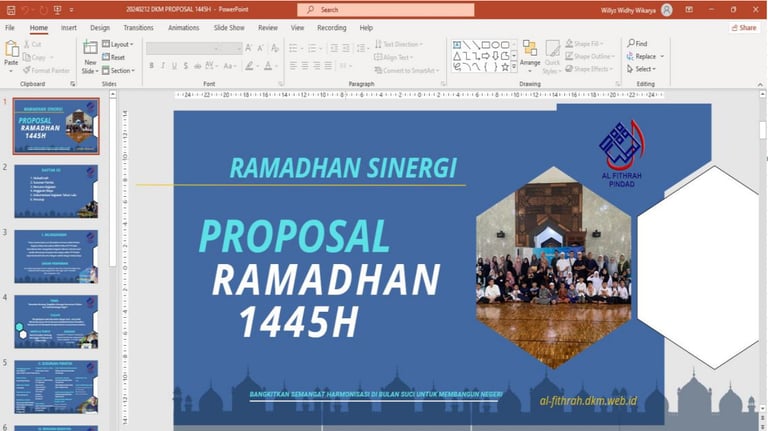The image size is (768, 431).
Task: Select the white hexagon shape on slide
Action: tap(700, 267)
